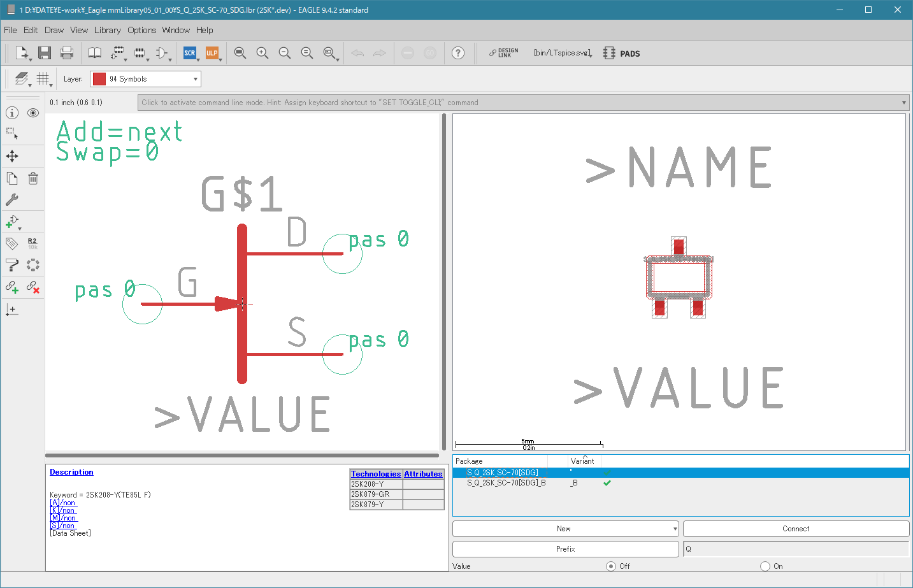The height and width of the screenshot is (588, 913).
Task: Set Value radio button to Off
Action: pos(611,566)
